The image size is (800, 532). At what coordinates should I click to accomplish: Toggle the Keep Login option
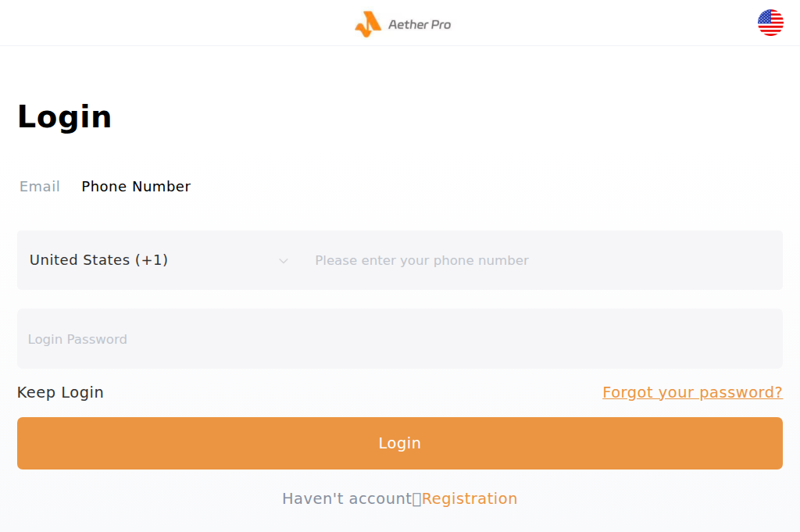pos(60,392)
